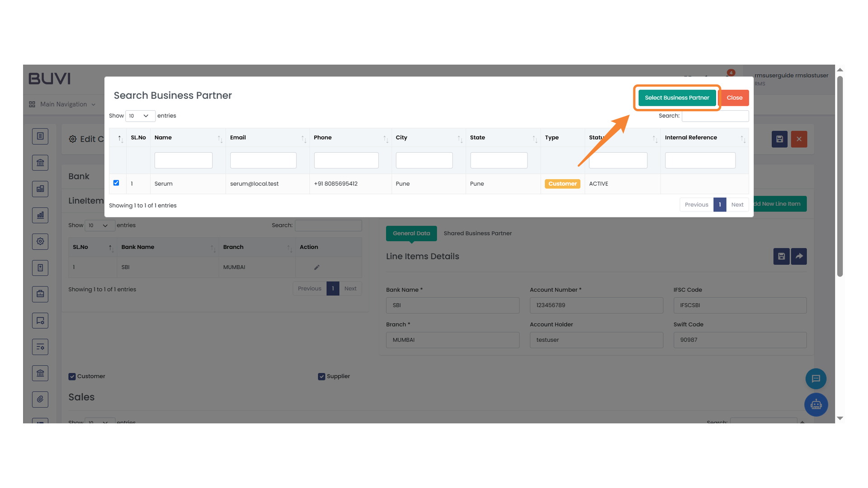This screenshot has width=868, height=488.
Task: Open the attachments paperclip icon in sidebar
Action: 40,399
